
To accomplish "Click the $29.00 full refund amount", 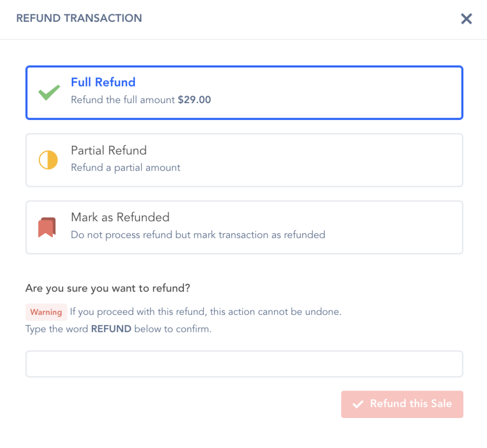I will pyautogui.click(x=195, y=100).
